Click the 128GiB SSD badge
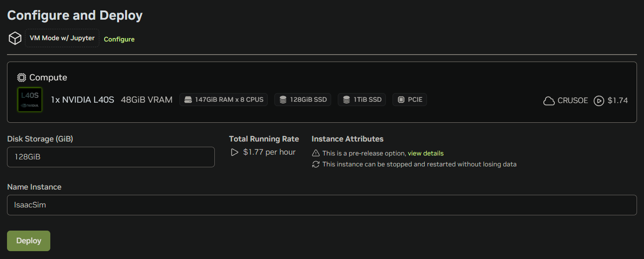644x259 pixels. (303, 99)
